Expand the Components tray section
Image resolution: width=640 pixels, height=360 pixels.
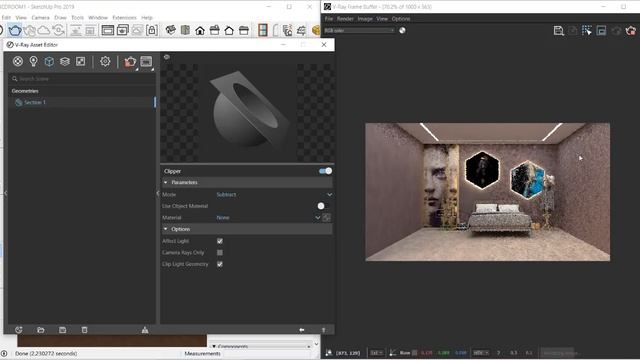pos(262,346)
